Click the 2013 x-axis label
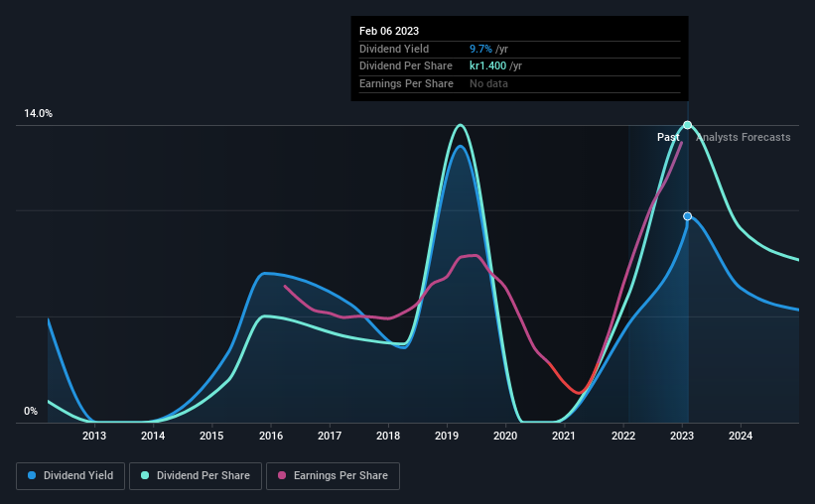 [94, 436]
